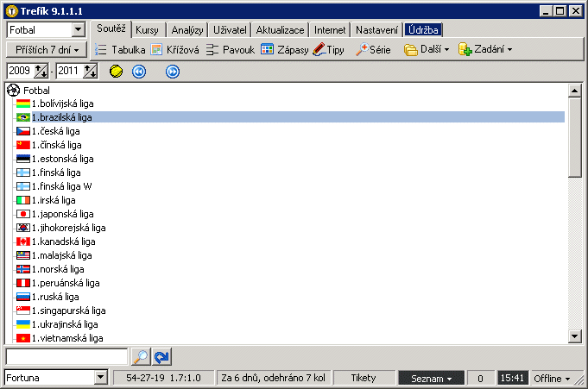Click the list scrollbar down arrow
The image size is (588, 389).
(574, 336)
